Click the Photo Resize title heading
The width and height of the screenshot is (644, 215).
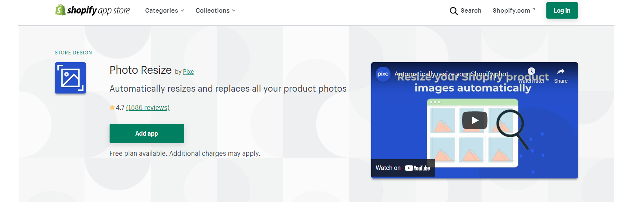pos(141,70)
